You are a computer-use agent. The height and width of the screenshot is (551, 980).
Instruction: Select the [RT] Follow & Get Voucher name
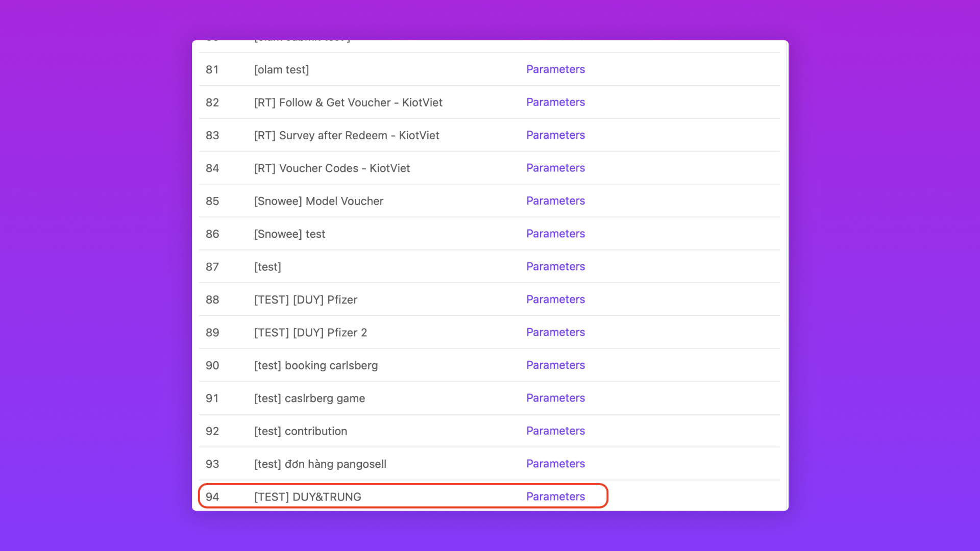click(x=348, y=103)
